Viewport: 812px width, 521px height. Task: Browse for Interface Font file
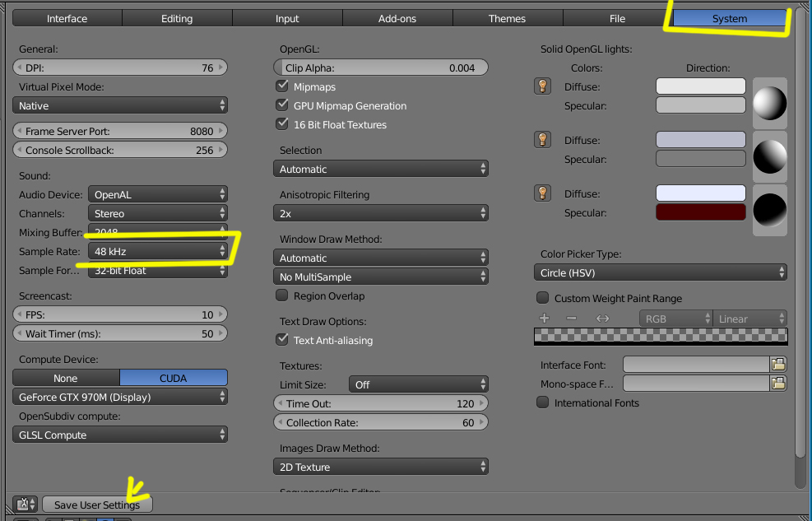click(x=777, y=365)
